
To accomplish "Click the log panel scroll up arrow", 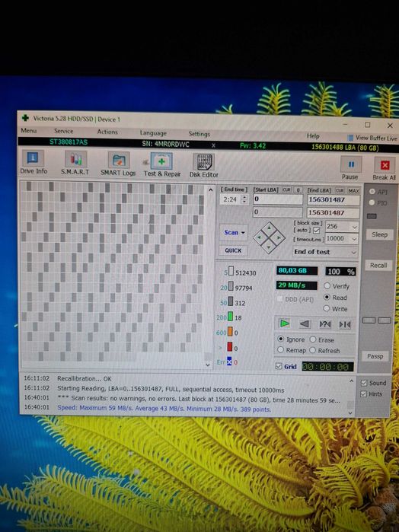I will [351, 381].
